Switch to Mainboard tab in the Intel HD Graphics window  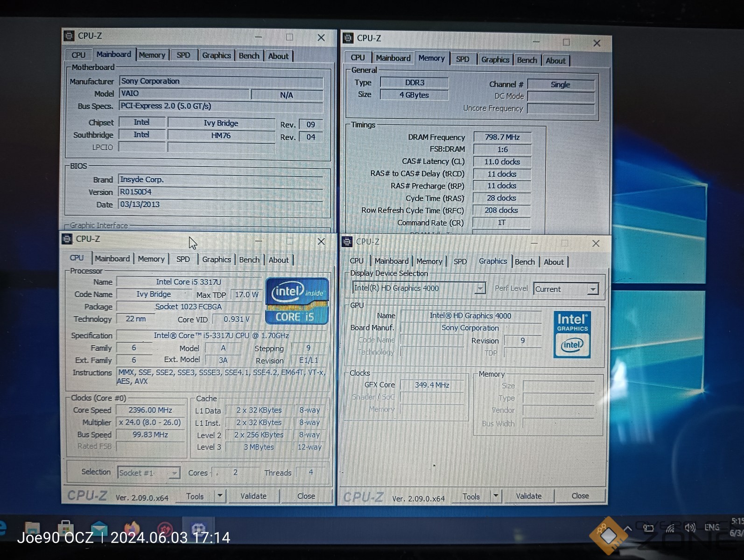click(392, 261)
